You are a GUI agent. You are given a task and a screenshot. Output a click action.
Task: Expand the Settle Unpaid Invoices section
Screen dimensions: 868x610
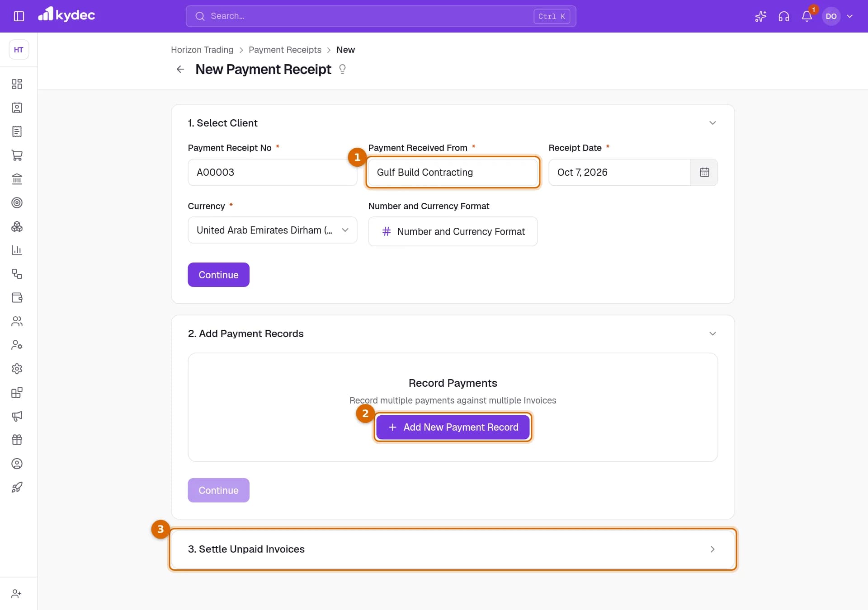(x=453, y=549)
